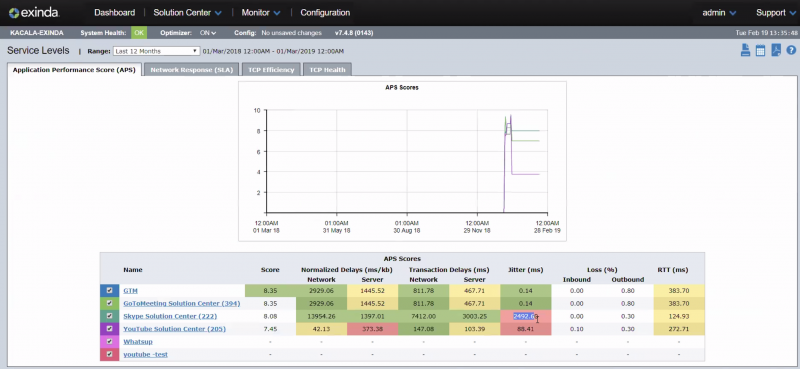The image size is (800, 369).
Task: Click the Name column header
Action: click(x=133, y=269)
